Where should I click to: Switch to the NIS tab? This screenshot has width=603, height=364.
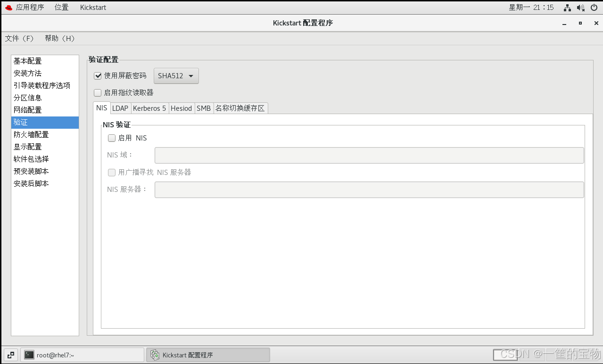(102, 108)
